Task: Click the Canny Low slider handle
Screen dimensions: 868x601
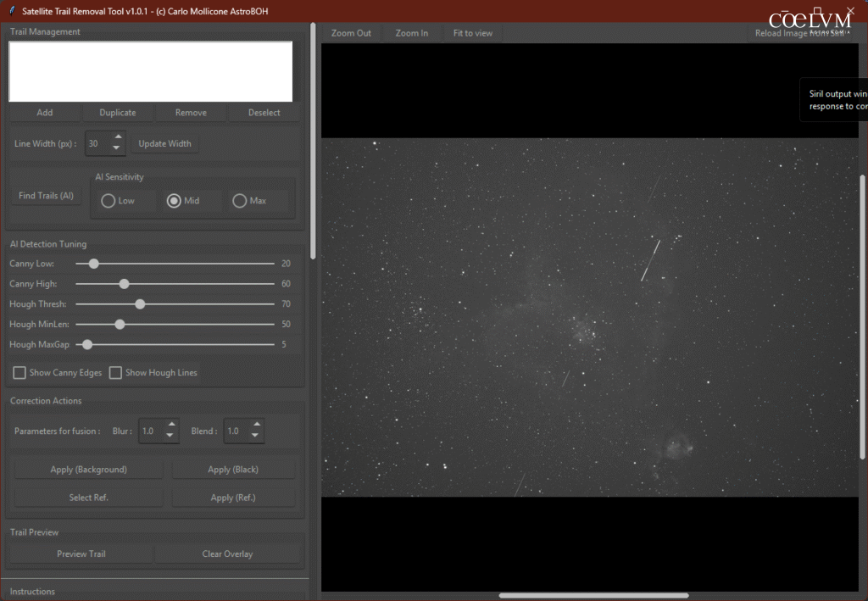Action: coord(93,264)
